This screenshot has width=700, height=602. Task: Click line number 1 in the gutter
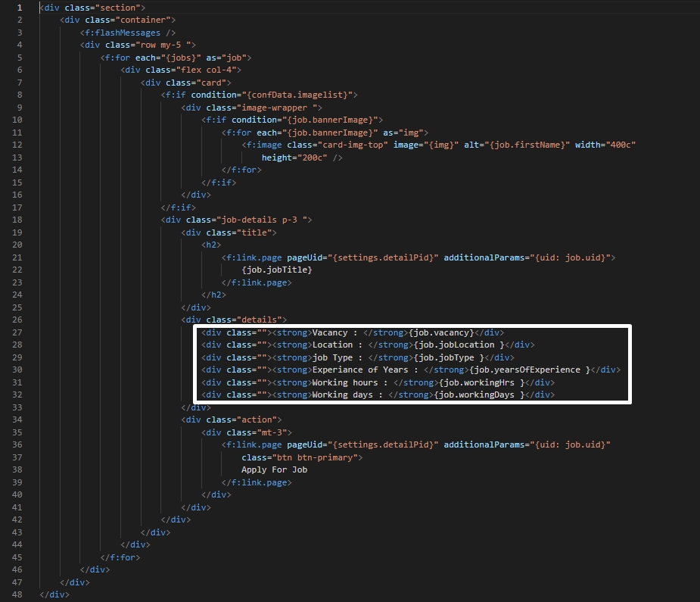click(18, 7)
